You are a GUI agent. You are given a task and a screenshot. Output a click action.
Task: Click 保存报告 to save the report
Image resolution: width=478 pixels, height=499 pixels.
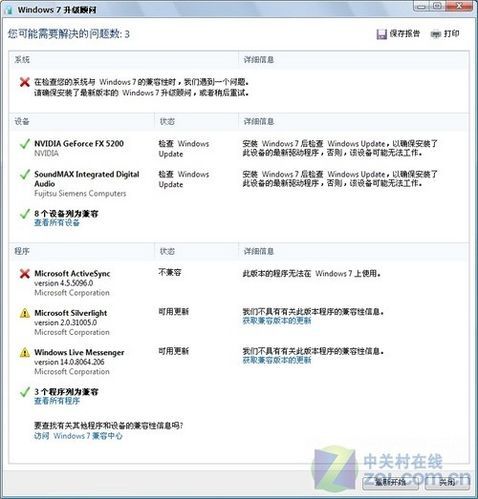click(405, 34)
